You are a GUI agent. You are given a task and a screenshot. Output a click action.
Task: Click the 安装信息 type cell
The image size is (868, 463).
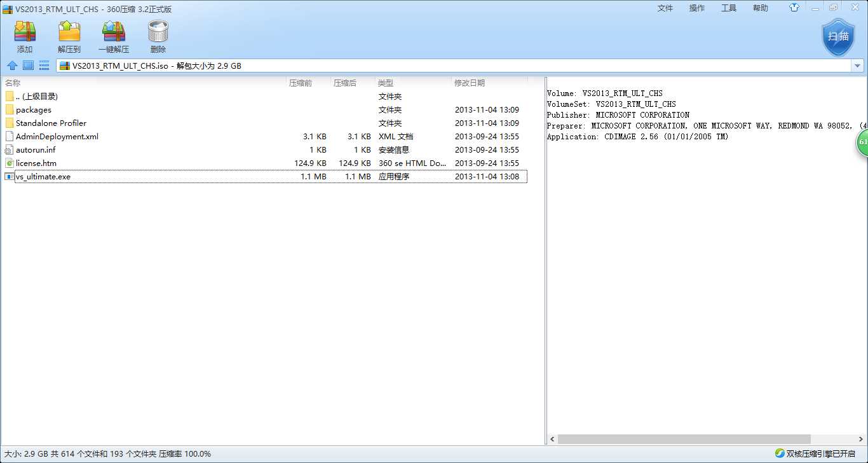[x=394, y=150]
